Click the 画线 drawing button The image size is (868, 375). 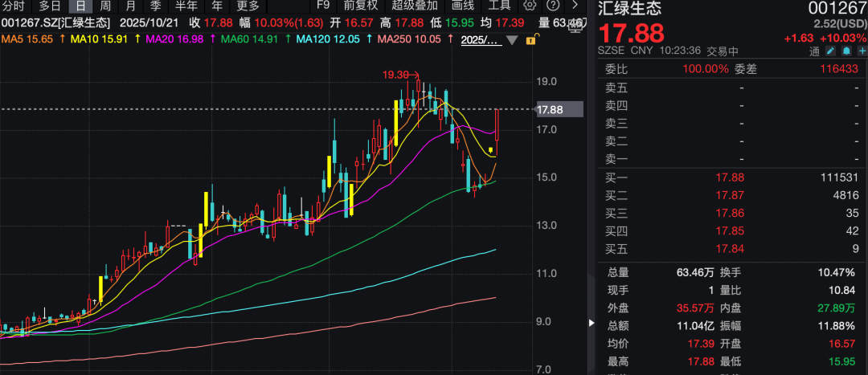462,6
